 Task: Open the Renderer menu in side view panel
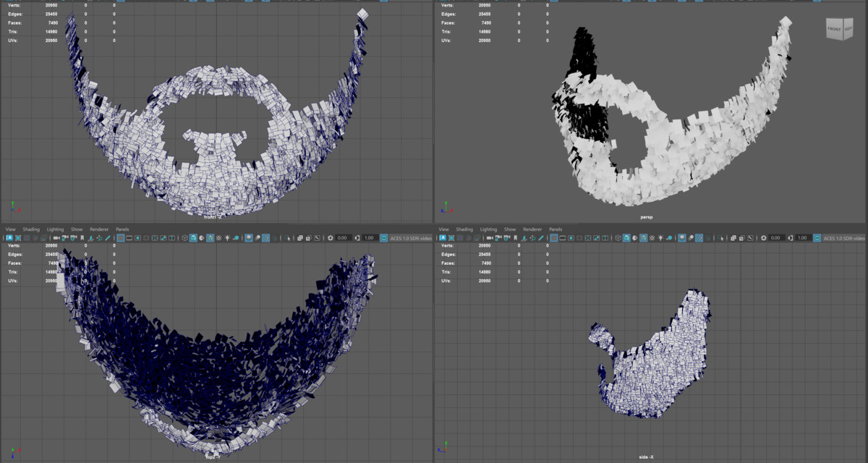pos(534,229)
